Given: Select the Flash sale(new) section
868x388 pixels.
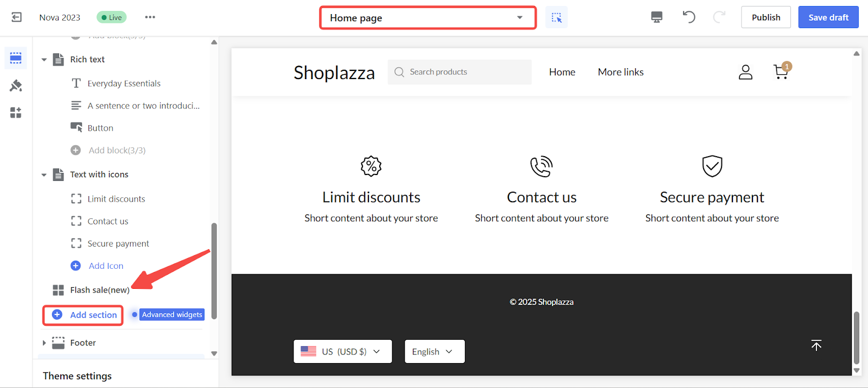Looking at the screenshot, I should [100, 290].
